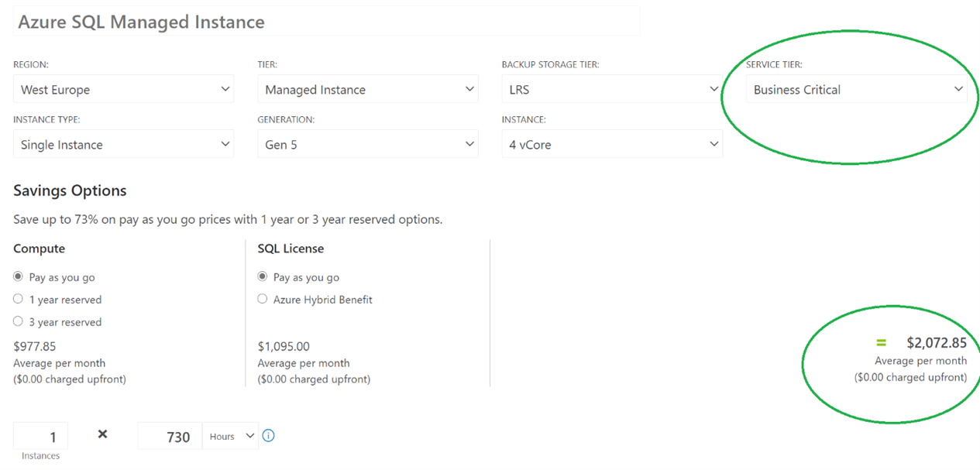This screenshot has height=470, width=980.
Task: Open the Instance dropdown showing 4 vCore
Action: point(612,145)
